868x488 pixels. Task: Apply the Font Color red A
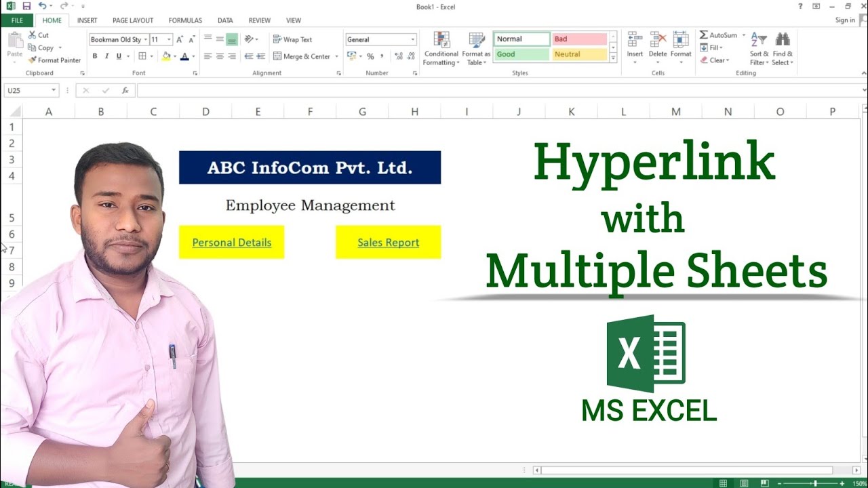(184, 56)
